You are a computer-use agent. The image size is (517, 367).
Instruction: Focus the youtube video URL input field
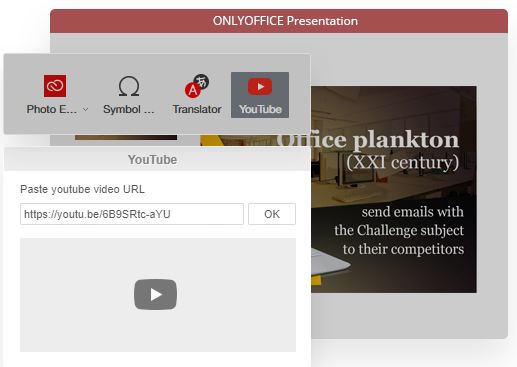(x=132, y=214)
